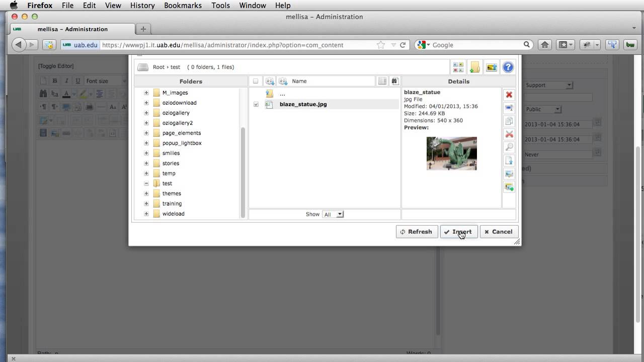Toggle the details column view icon

[x=382, y=81]
